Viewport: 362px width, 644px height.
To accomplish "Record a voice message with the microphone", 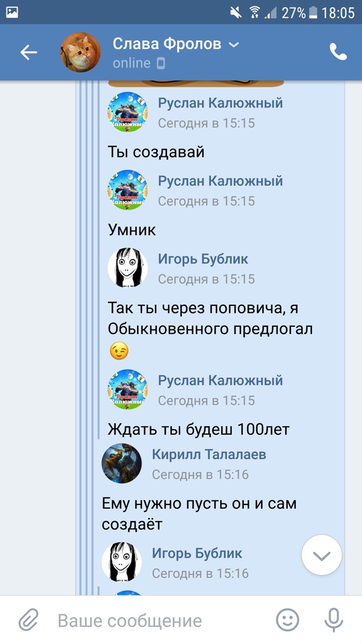I will 333,620.
